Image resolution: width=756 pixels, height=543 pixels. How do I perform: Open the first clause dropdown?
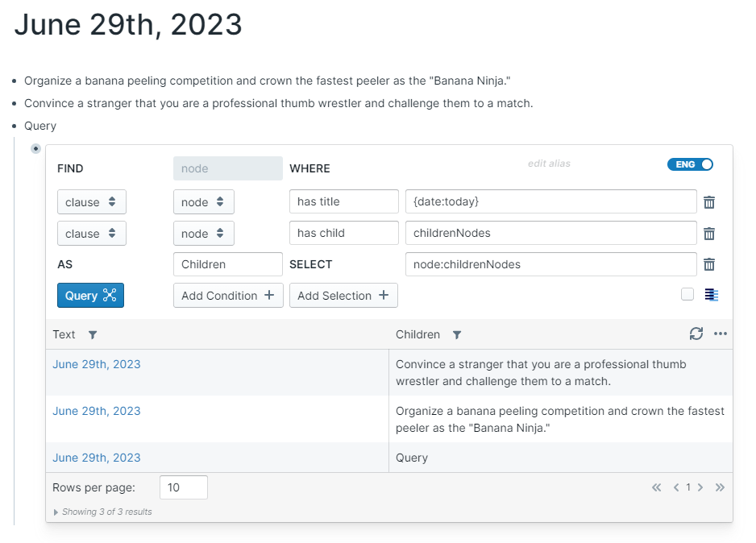point(91,202)
